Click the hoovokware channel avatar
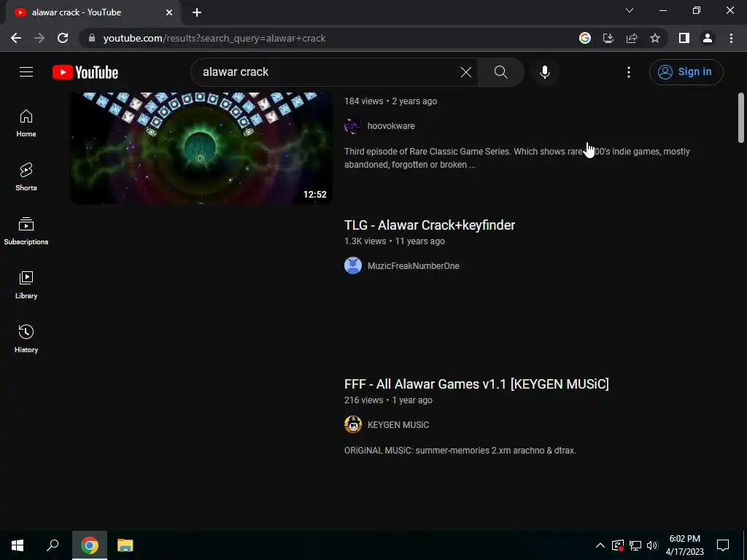The image size is (747, 560). 353,126
